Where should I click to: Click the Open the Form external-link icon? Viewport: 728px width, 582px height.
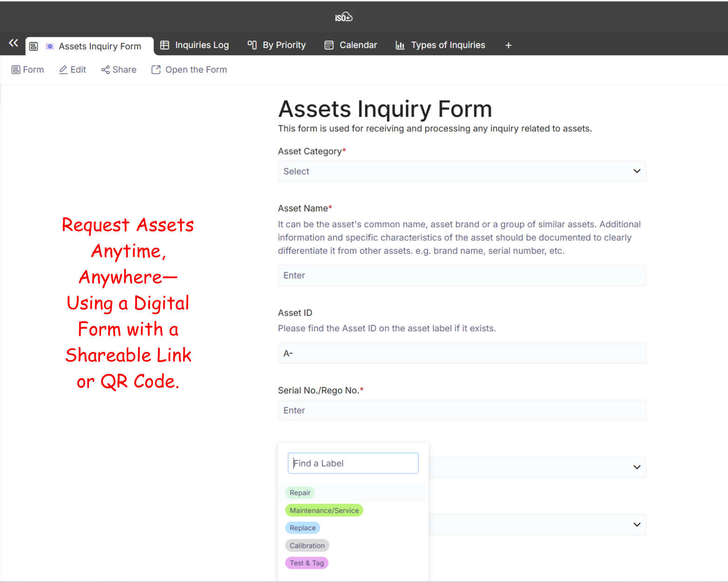pos(156,70)
